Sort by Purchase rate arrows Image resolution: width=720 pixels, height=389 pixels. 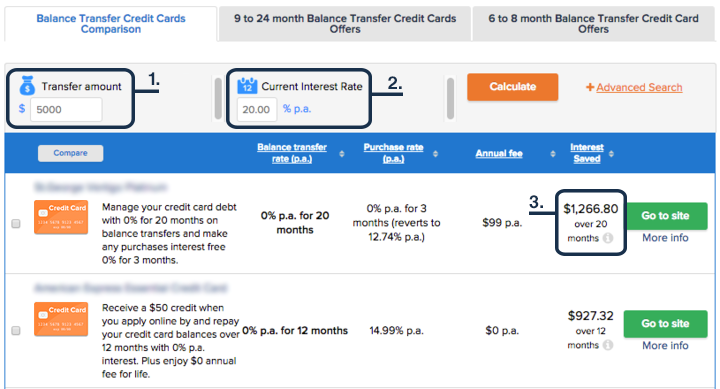click(x=435, y=154)
